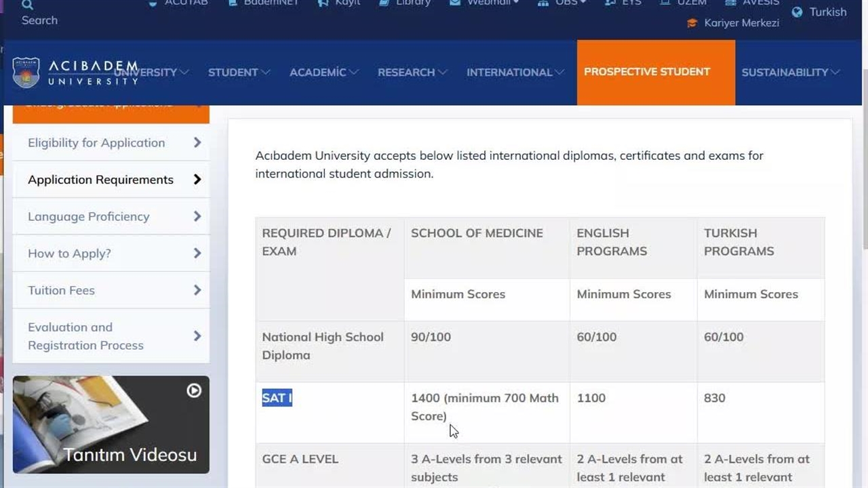Open the INTERNATIONAL navigation menu

[515, 73]
